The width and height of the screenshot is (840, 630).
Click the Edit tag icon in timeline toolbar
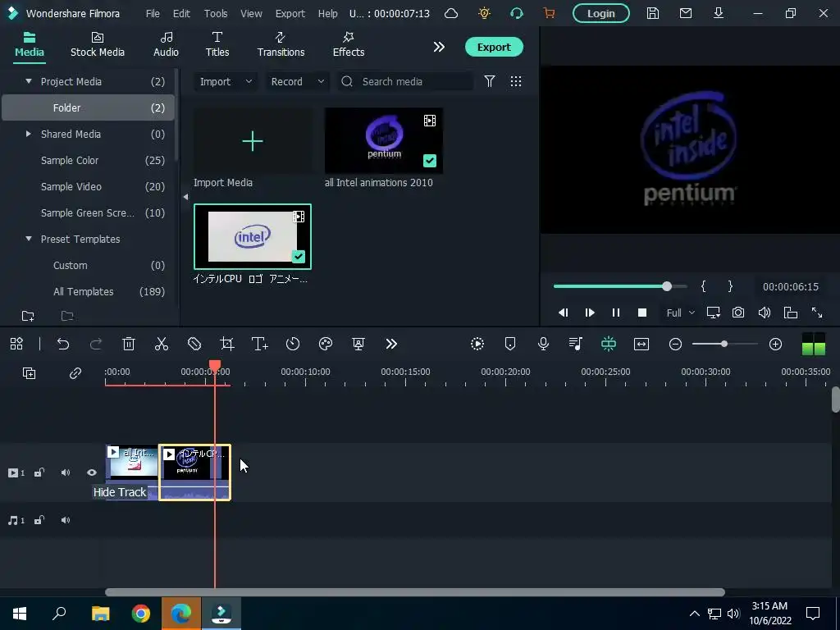194,344
